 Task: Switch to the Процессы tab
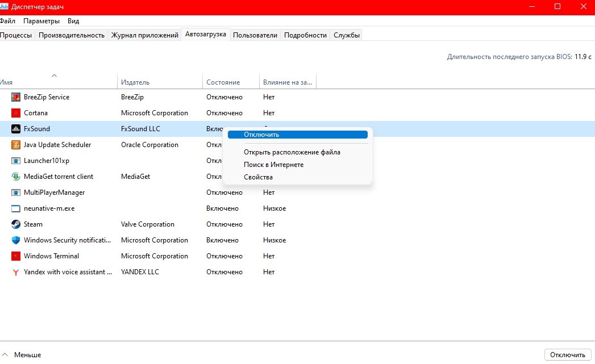click(x=16, y=35)
